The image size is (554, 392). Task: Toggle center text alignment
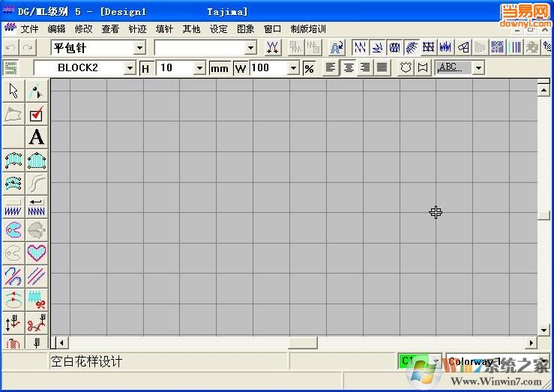click(348, 67)
